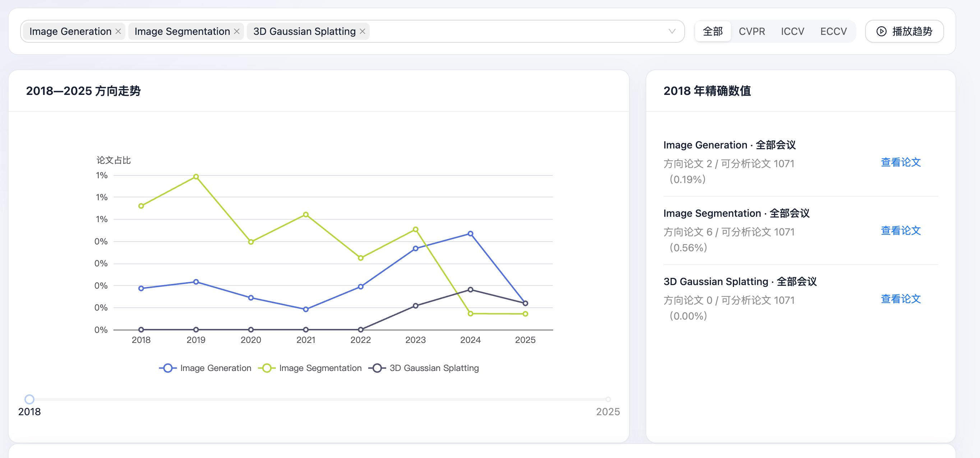
Task: Open 查看论文 for Image Generation
Action: [x=901, y=162]
